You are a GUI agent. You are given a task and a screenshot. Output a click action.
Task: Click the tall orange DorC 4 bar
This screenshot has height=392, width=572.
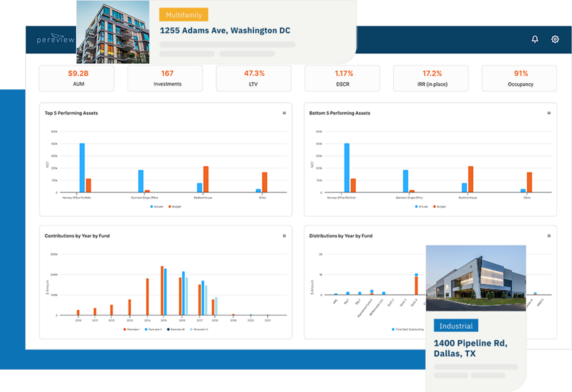click(416, 286)
